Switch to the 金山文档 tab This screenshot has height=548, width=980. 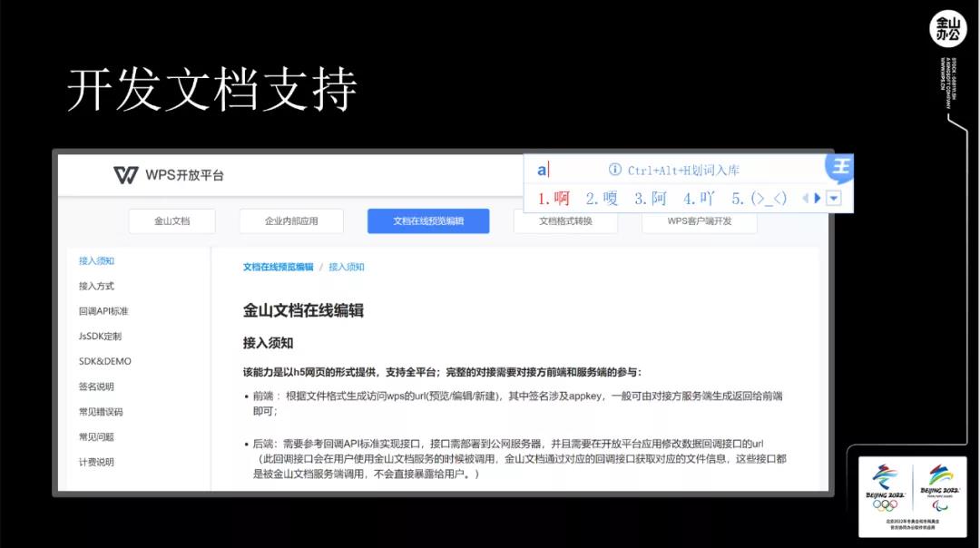point(171,221)
